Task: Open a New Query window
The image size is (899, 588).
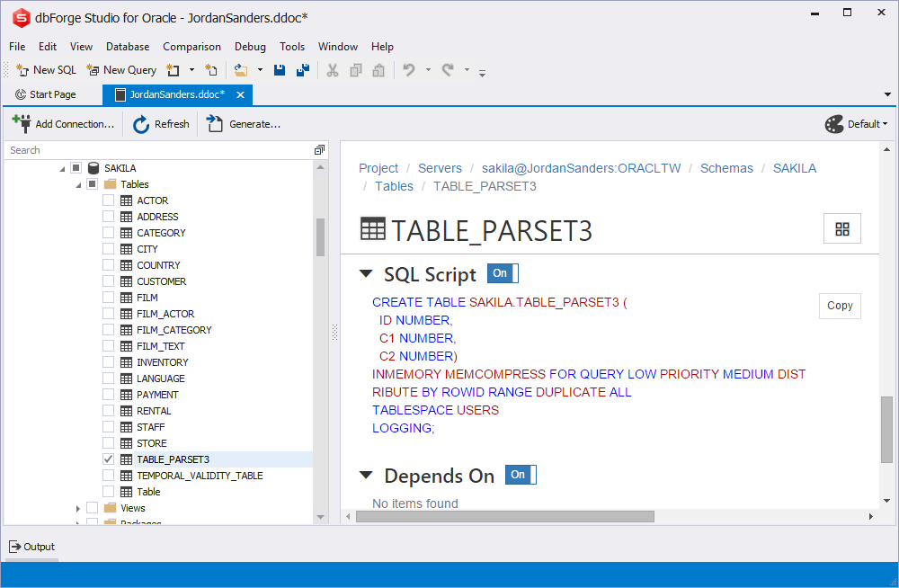Action: point(121,69)
